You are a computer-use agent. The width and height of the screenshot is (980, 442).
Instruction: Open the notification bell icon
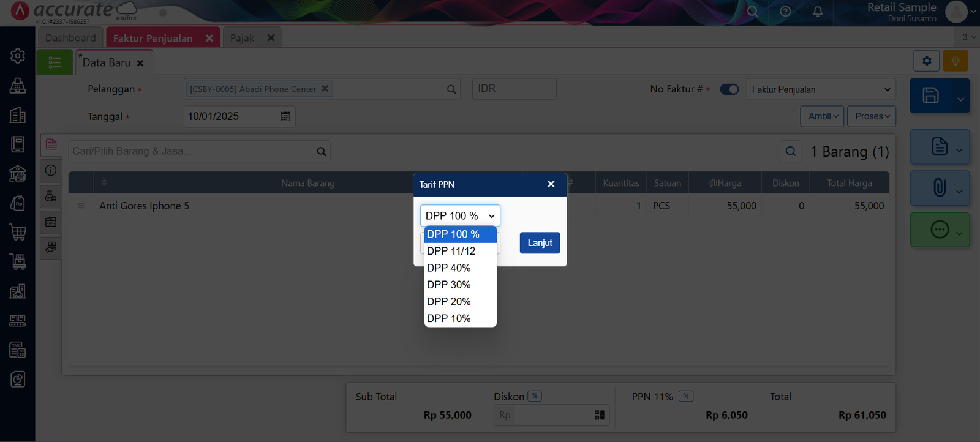tap(818, 12)
